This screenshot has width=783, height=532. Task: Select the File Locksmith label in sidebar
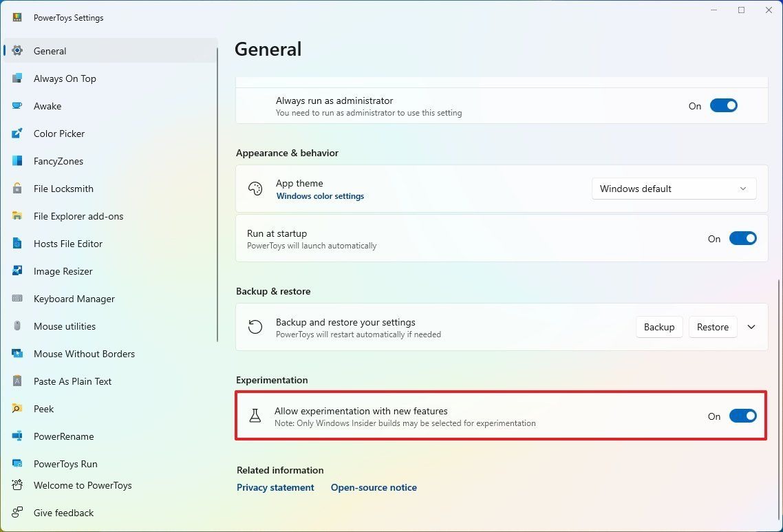point(63,189)
